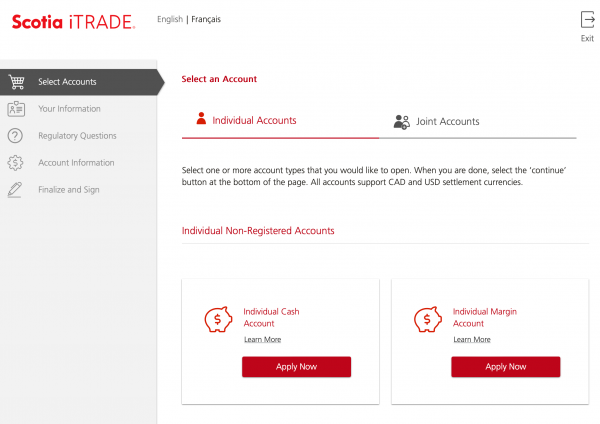Choose the English language link
The width and height of the screenshot is (600, 424).
170,19
